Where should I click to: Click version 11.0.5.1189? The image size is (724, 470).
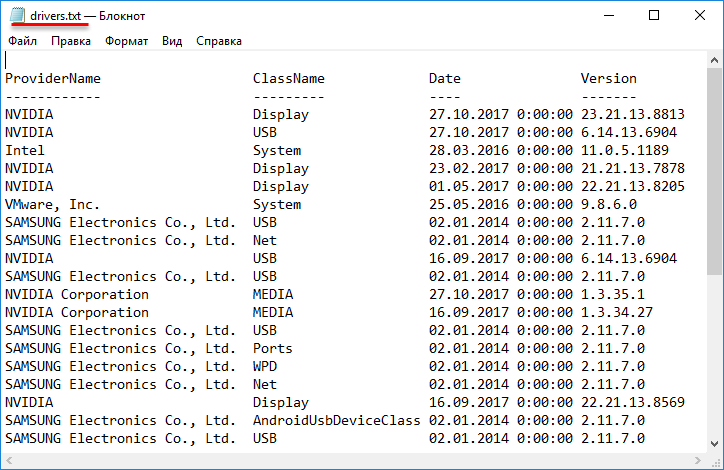pos(625,150)
